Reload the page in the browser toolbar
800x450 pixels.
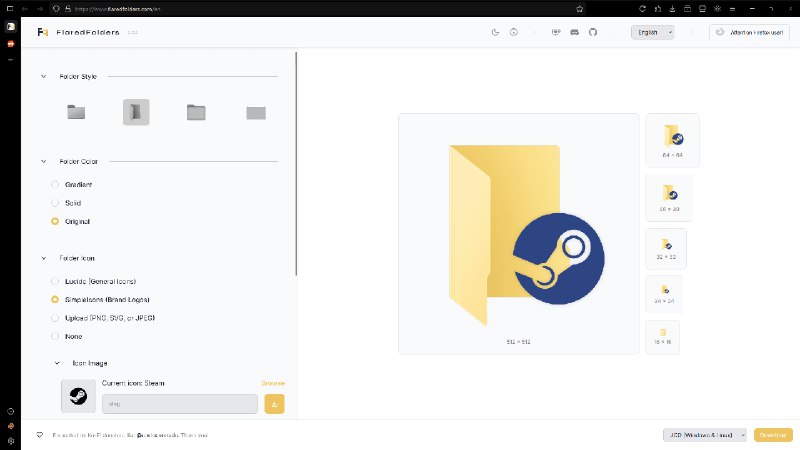pos(642,9)
